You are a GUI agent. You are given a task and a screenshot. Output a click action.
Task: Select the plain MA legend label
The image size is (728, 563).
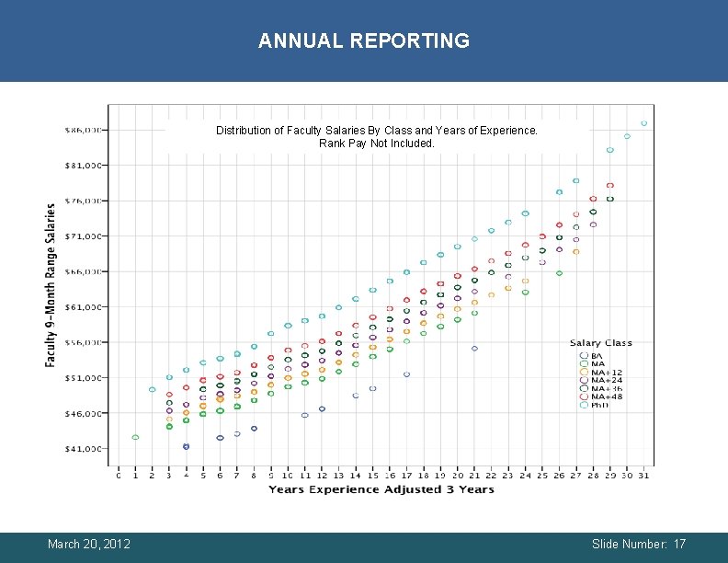598,363
